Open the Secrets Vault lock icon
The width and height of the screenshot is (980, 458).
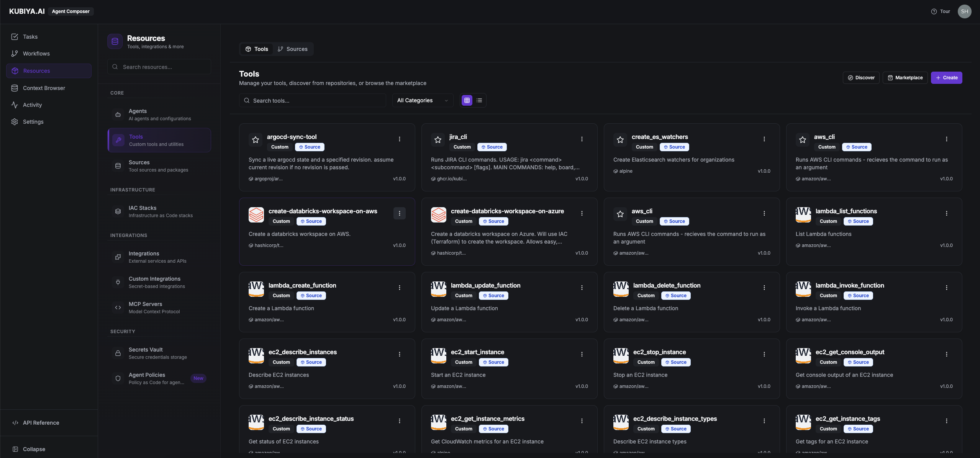118,353
